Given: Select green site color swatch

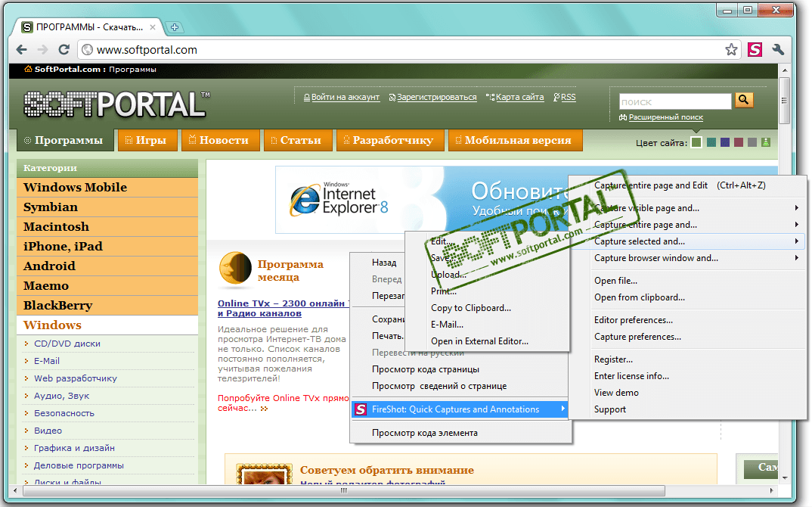Looking at the screenshot, I should 696,142.
